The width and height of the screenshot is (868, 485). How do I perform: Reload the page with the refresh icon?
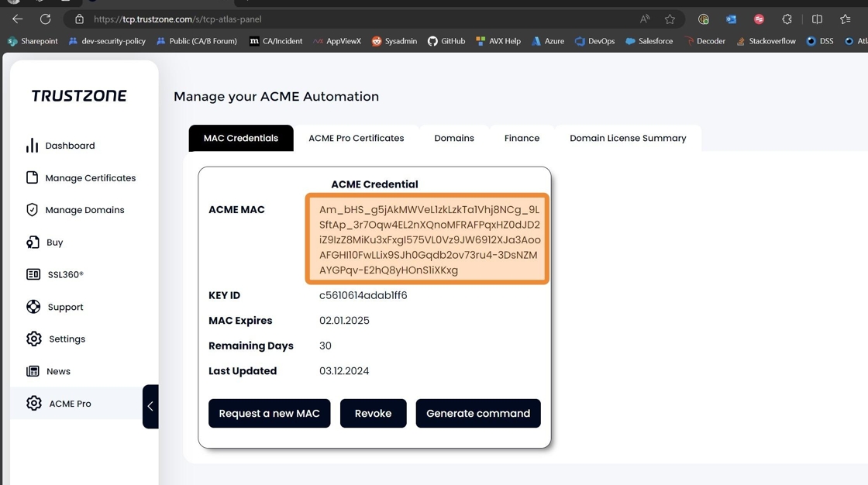click(x=46, y=19)
